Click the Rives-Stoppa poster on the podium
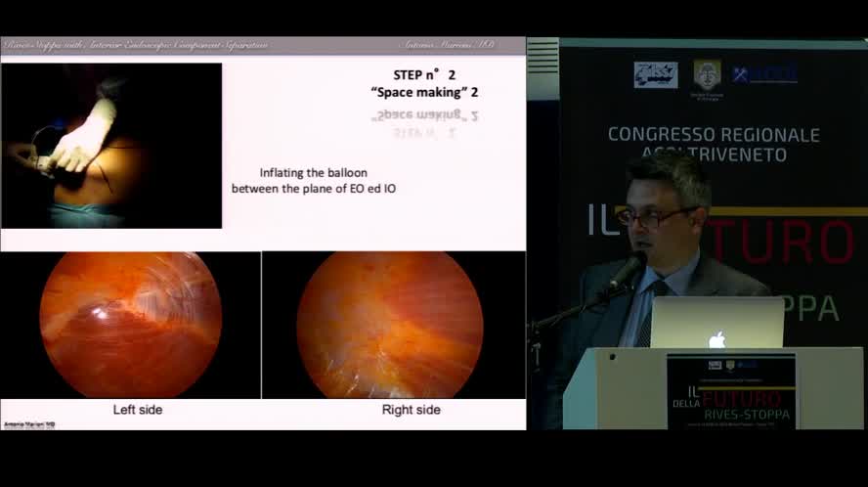 [x=730, y=391]
